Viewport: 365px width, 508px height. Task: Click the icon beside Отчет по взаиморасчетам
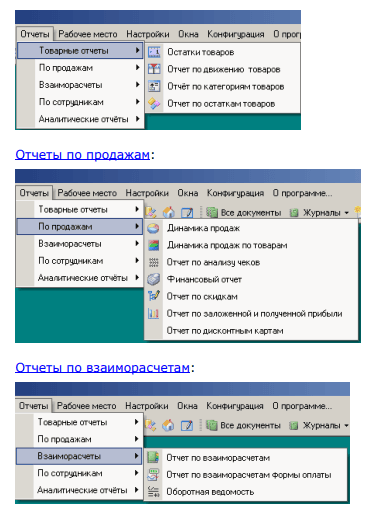tap(153, 457)
